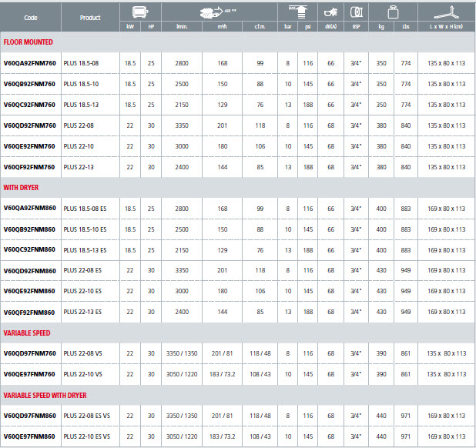476x448 pixels.
Task: Click code V60QD92FNM860
Action: coord(30,271)
